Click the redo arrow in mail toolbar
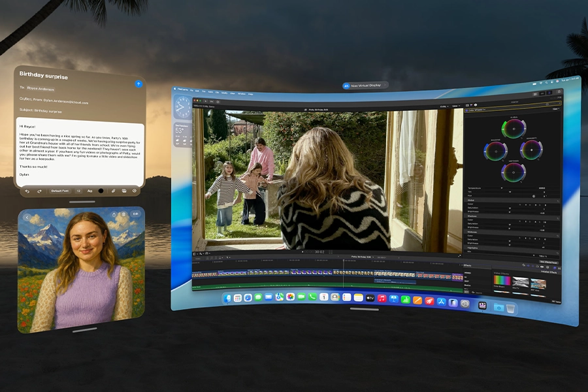 point(40,191)
